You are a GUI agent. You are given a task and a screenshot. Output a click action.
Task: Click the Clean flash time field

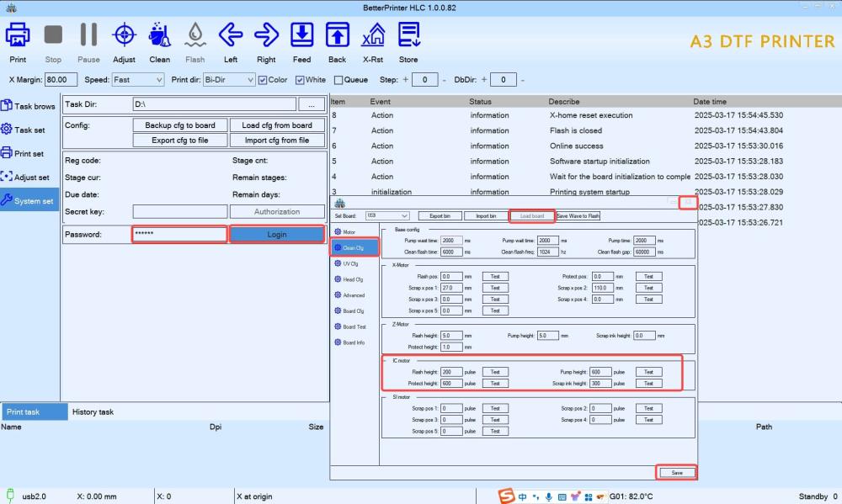pos(451,252)
